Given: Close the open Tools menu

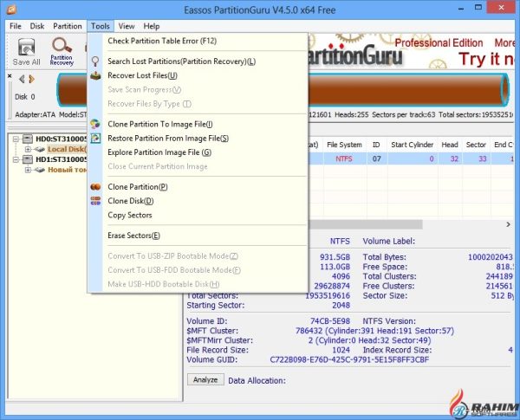Looking at the screenshot, I should [x=101, y=26].
